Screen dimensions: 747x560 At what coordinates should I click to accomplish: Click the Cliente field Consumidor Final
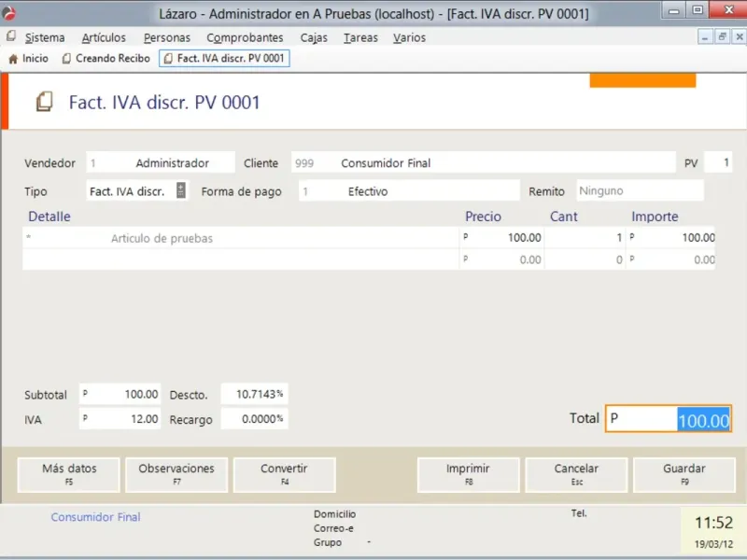pos(484,162)
